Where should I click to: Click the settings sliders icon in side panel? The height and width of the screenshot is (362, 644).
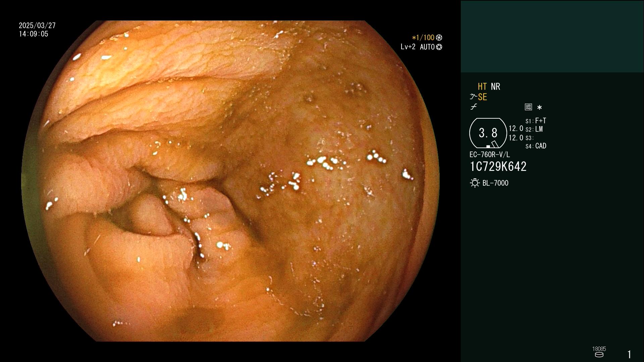click(x=528, y=107)
